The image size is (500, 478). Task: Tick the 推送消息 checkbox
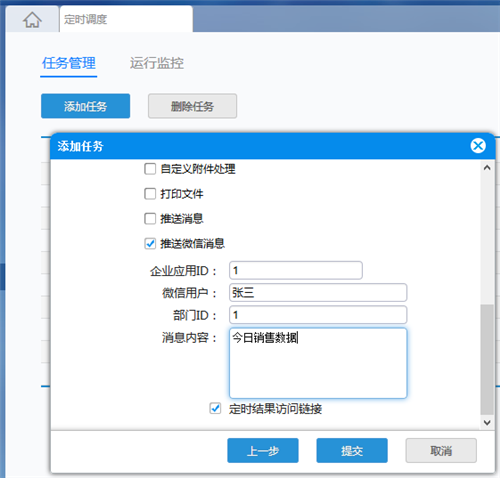coord(150,219)
